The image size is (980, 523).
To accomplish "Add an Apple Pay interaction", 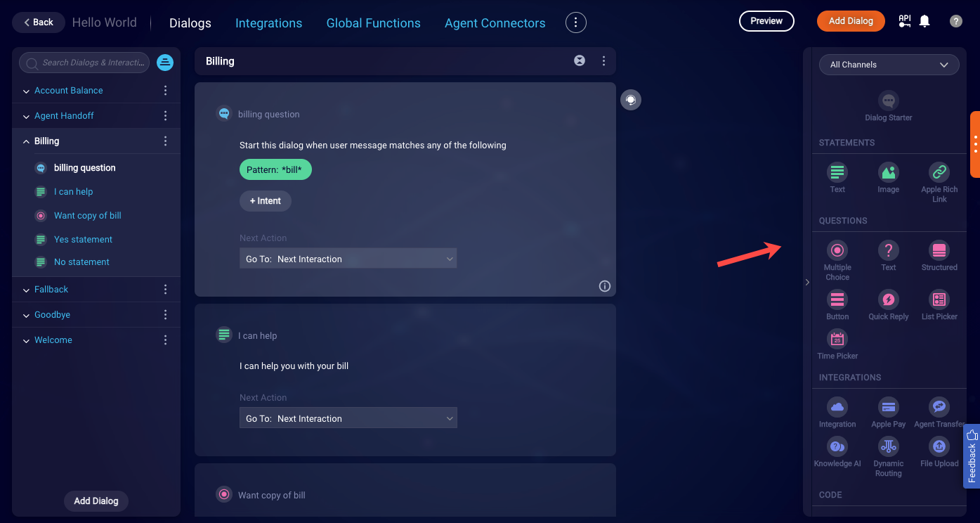I will (x=889, y=407).
